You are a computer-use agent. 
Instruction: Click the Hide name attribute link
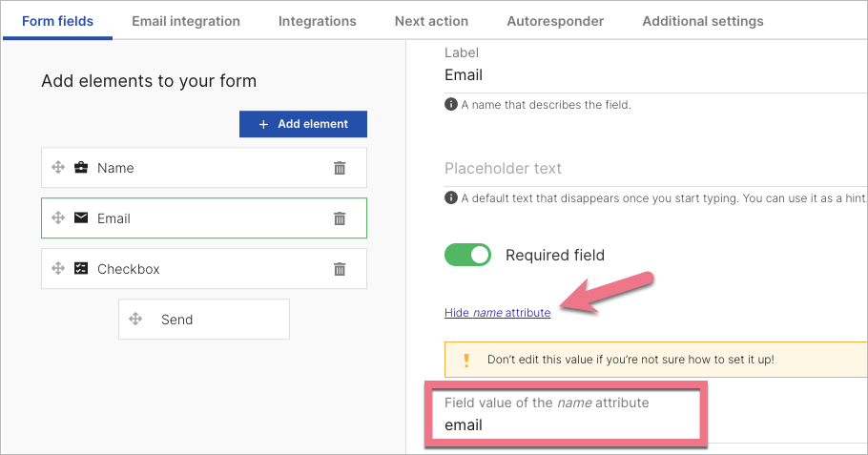(497, 312)
